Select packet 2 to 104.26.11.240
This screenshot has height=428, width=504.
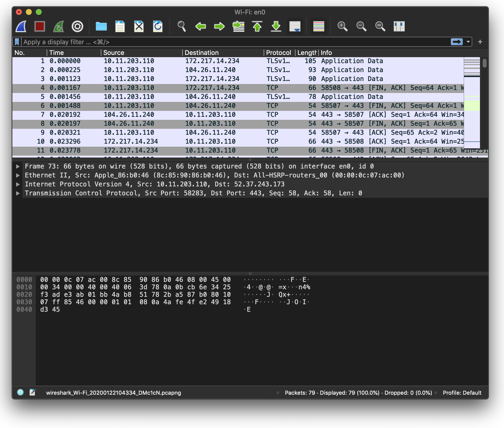(238, 70)
